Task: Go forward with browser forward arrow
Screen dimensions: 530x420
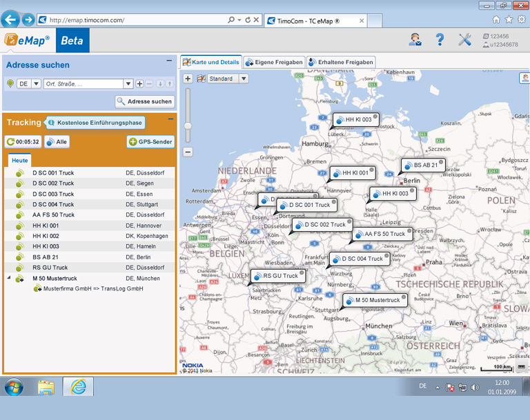Action: (x=28, y=19)
